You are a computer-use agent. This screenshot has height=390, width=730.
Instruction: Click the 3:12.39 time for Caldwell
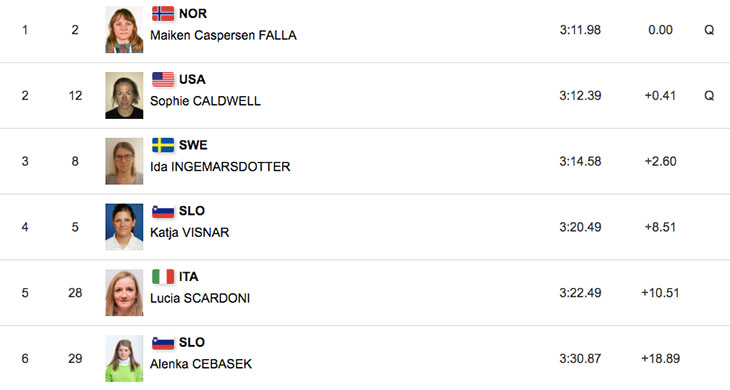[580, 95]
